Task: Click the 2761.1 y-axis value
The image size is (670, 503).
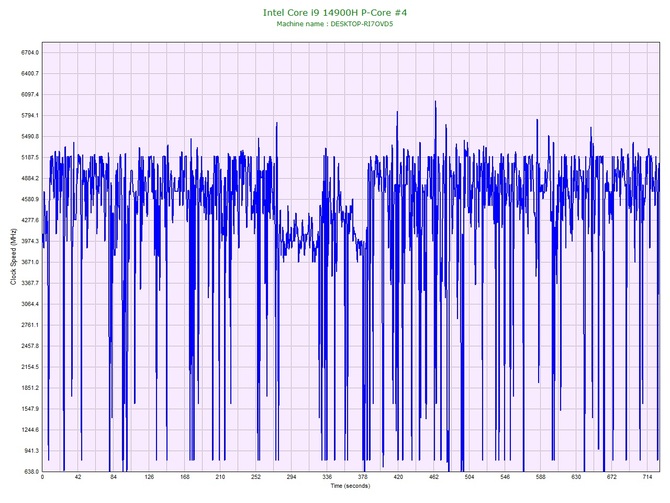Action: (30, 325)
